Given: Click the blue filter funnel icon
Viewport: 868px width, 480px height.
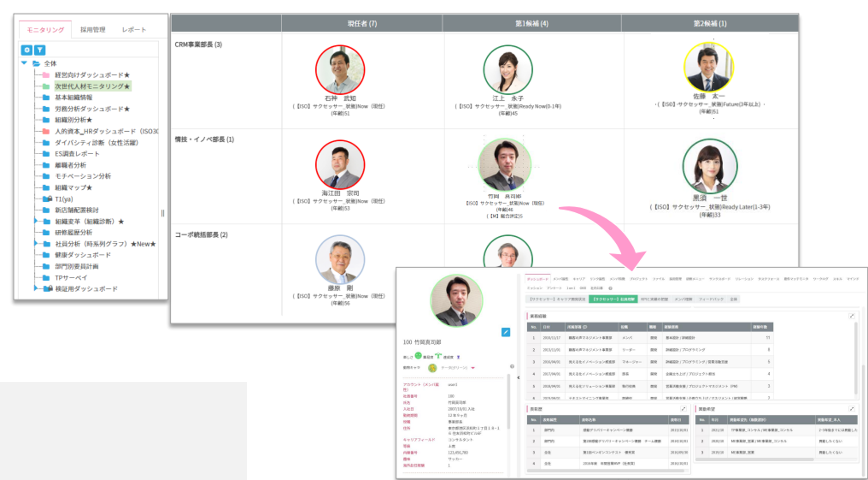Looking at the screenshot, I should [x=40, y=50].
